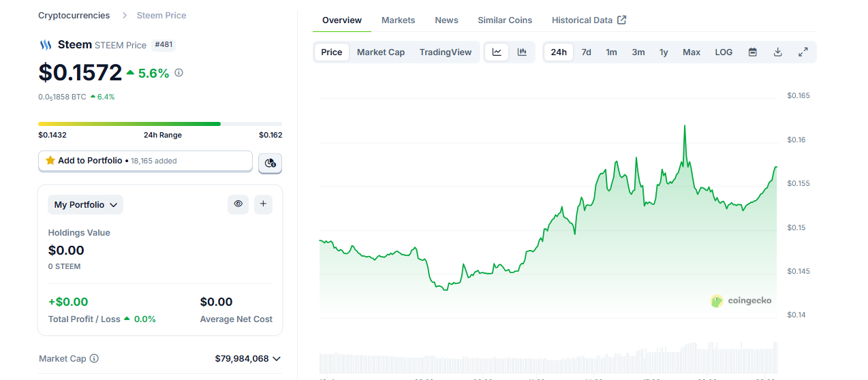Screen dimensions: 868x380
Task: Download chart data icon
Action: [x=777, y=52]
